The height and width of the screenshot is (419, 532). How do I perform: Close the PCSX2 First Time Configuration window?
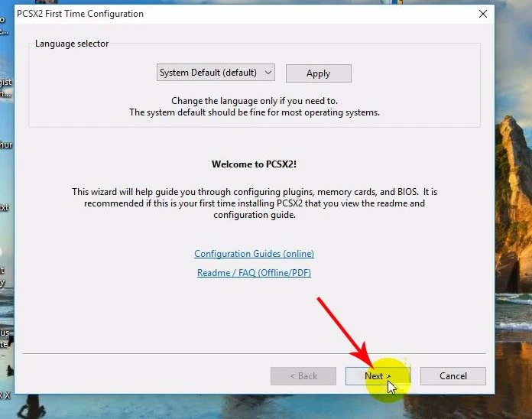483,14
